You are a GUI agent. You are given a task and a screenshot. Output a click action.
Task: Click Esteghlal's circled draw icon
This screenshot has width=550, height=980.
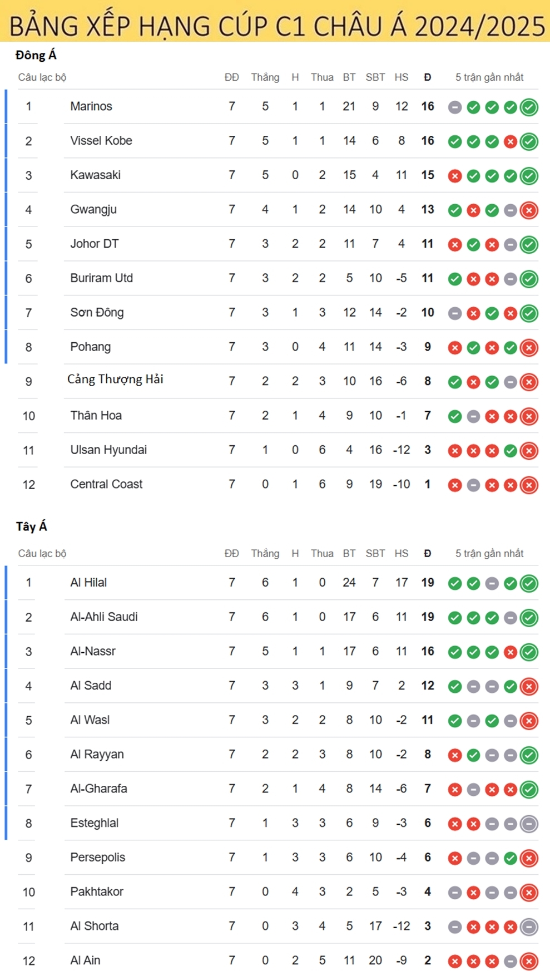[529, 824]
